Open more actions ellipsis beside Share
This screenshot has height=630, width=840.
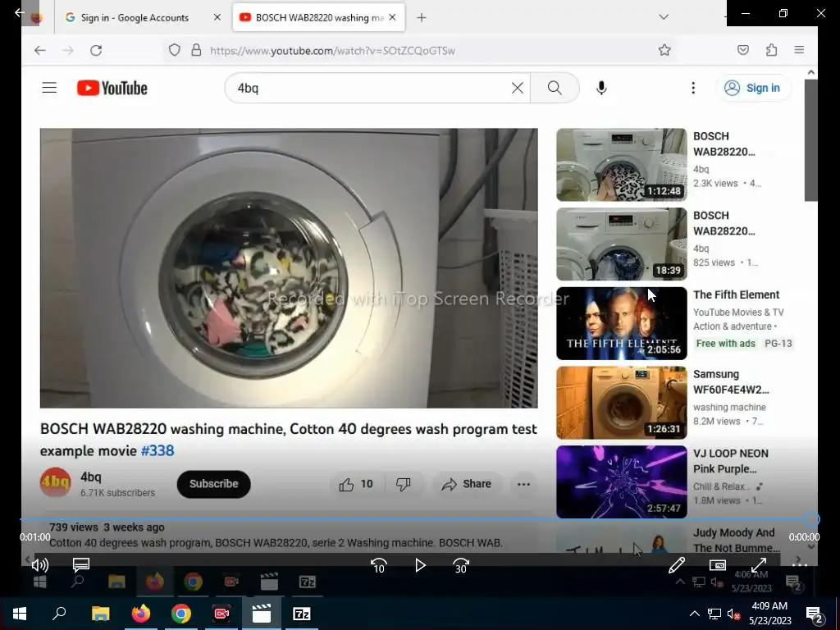point(523,484)
